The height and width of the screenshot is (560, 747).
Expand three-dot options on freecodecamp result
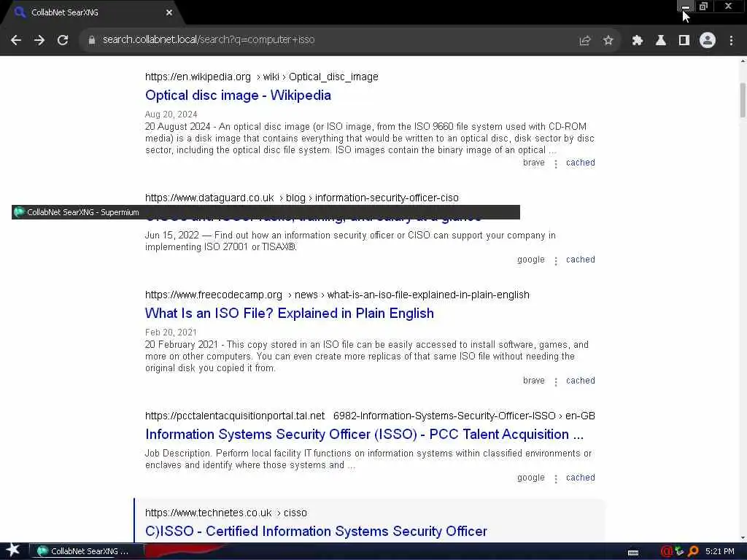click(x=555, y=382)
